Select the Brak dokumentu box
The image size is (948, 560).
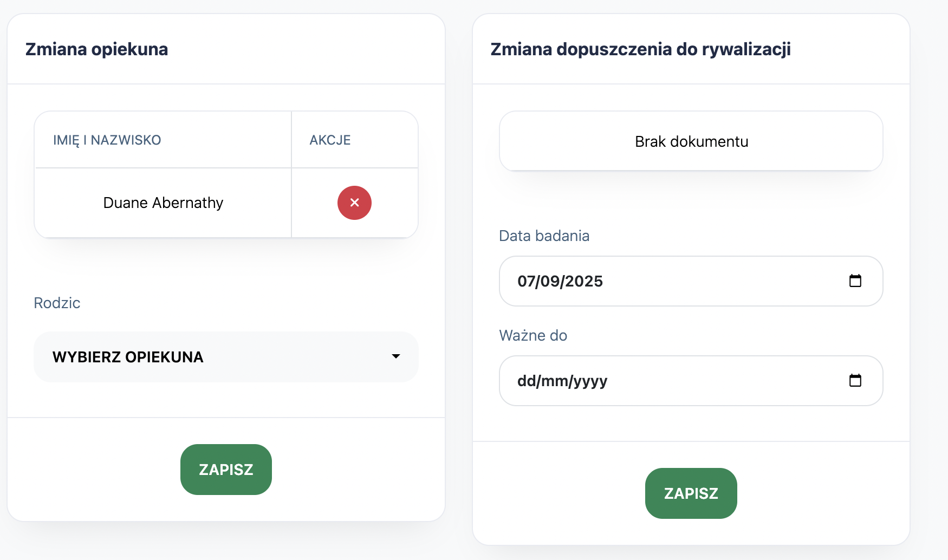coord(691,141)
